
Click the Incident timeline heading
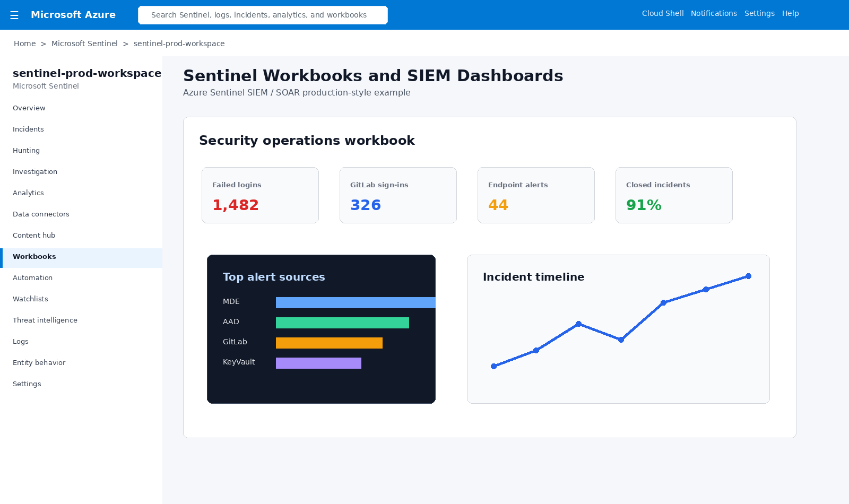pos(533,277)
